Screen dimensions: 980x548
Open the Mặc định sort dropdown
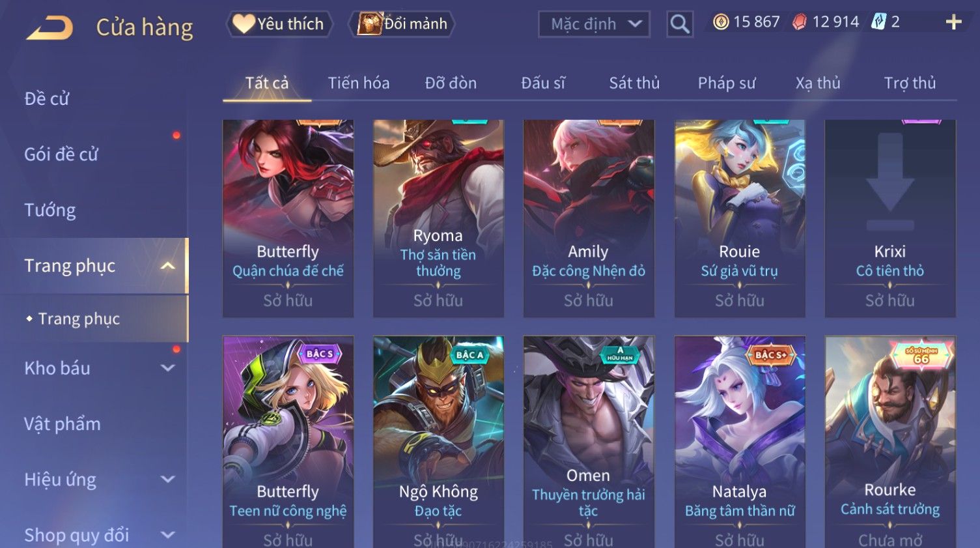point(594,24)
